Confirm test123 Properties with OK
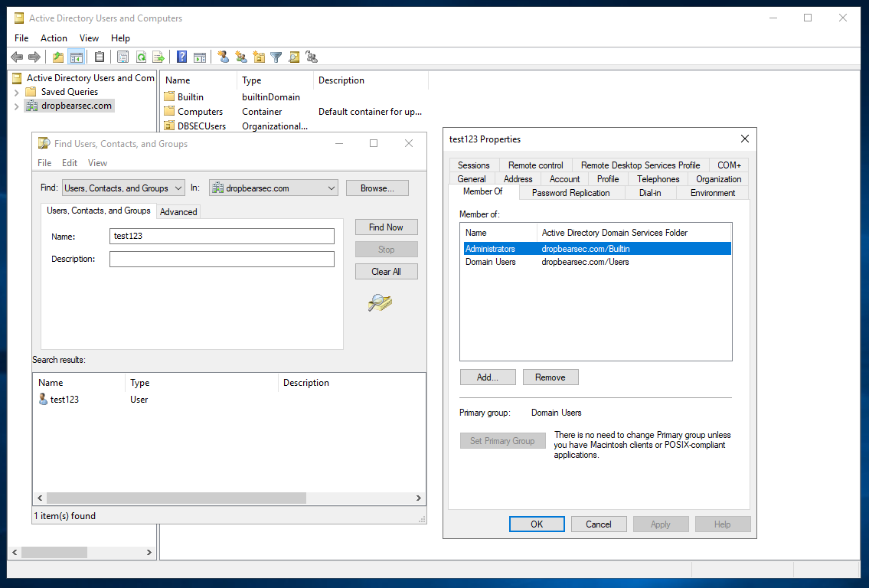Viewport: 869px width, 588px height. [537, 524]
